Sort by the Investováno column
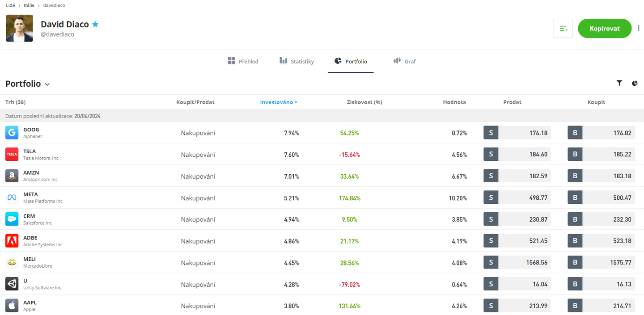This screenshot has height=315, width=644. pyautogui.click(x=278, y=102)
